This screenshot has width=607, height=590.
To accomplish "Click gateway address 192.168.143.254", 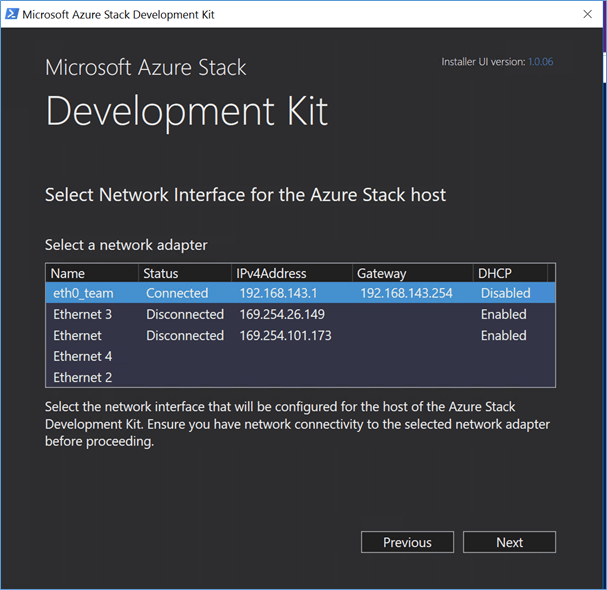I will [406, 293].
